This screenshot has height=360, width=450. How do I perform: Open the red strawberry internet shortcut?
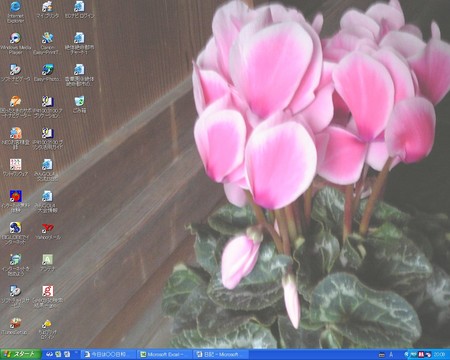(x=15, y=202)
